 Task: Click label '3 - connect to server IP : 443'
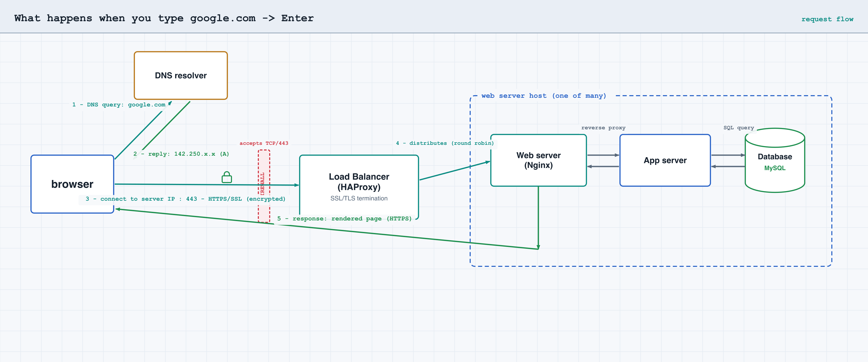[141, 199]
